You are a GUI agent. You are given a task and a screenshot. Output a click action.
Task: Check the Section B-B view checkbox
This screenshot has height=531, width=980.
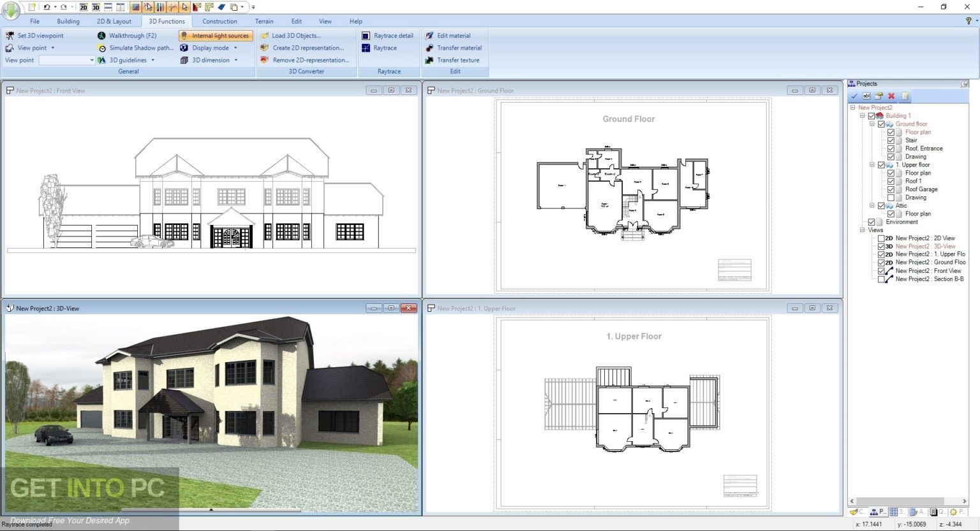pos(881,279)
